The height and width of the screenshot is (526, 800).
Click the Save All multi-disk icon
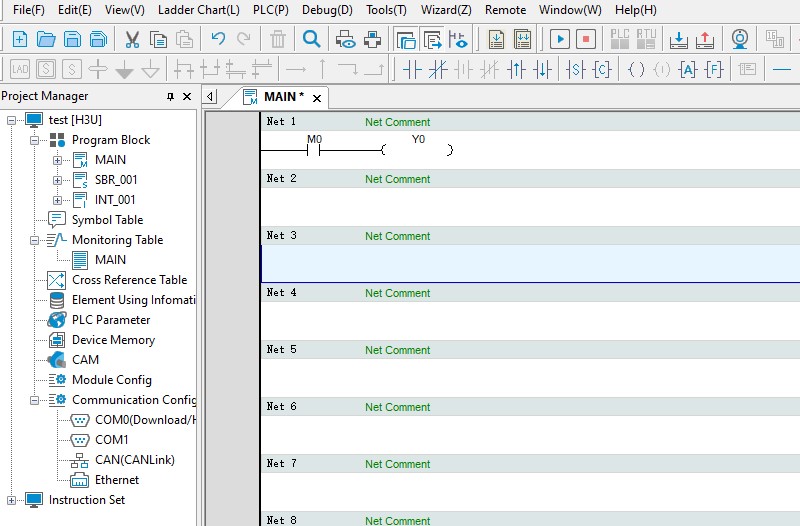[98, 39]
